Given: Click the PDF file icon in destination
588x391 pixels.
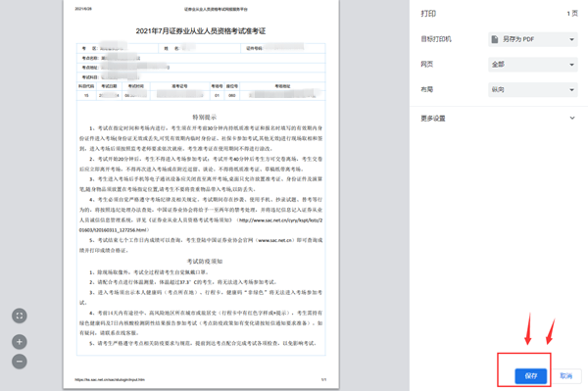Looking at the screenshot, I should [x=495, y=39].
